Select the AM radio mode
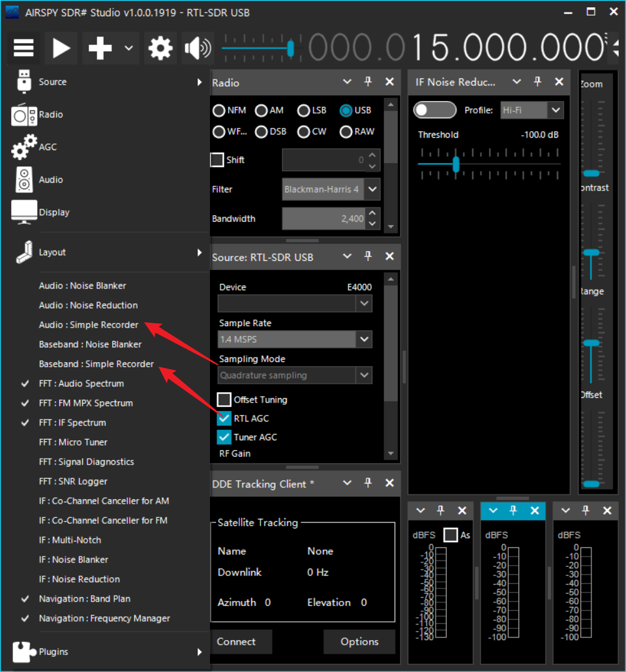The image size is (626, 672). [261, 111]
